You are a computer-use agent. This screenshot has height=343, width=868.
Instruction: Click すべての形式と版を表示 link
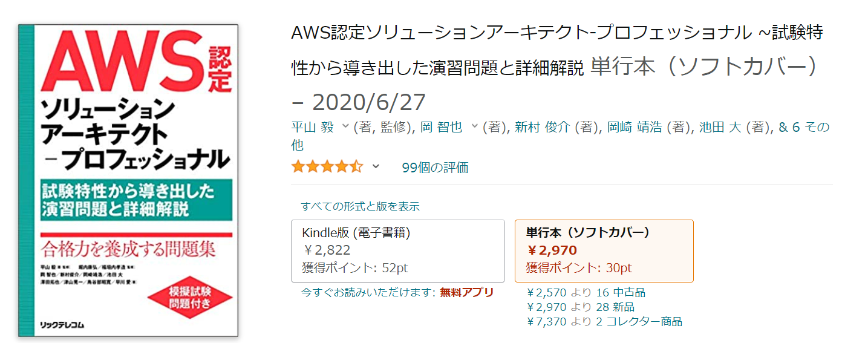pos(361,206)
